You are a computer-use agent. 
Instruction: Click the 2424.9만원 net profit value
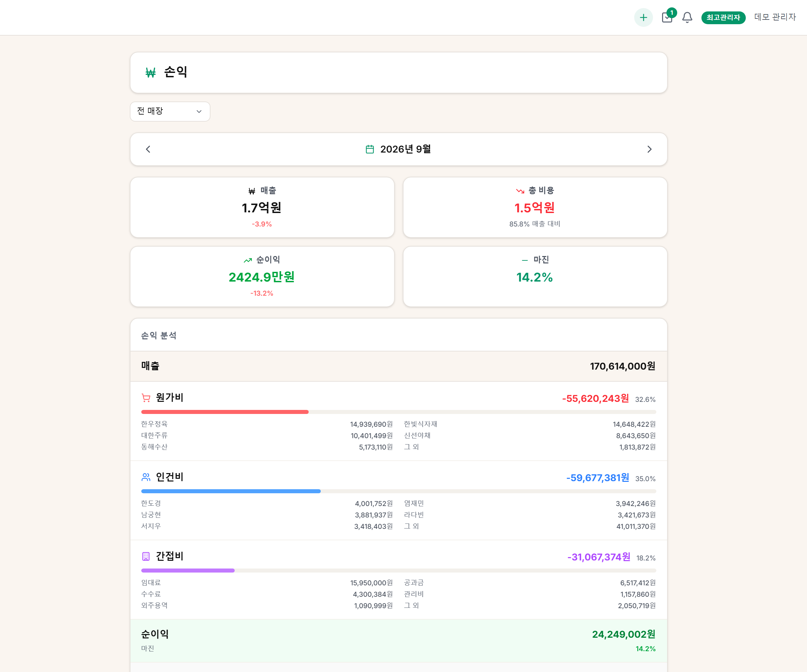(x=262, y=277)
